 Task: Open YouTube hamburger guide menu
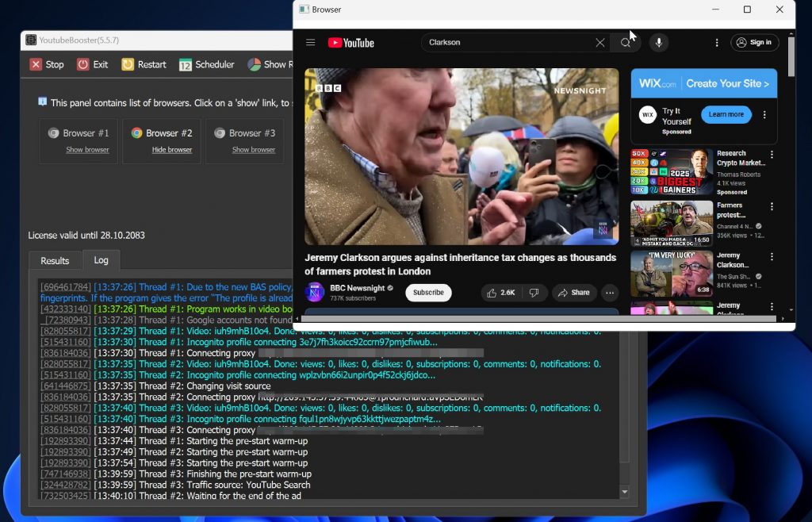pos(311,43)
